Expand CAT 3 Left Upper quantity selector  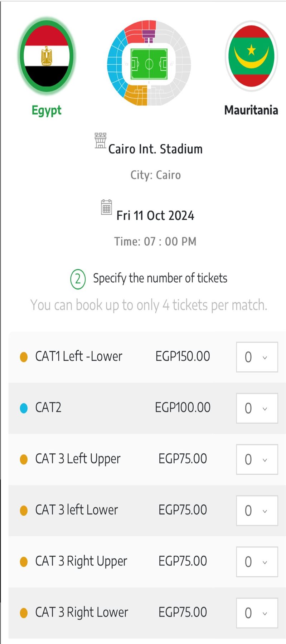click(257, 459)
